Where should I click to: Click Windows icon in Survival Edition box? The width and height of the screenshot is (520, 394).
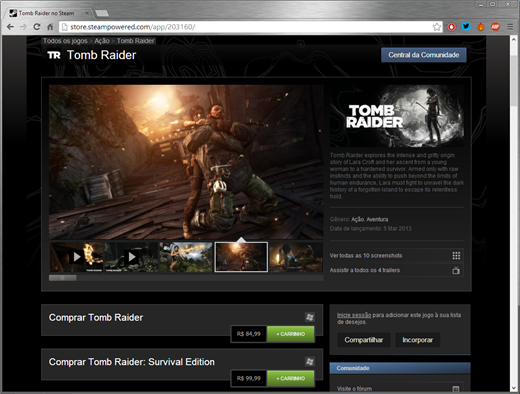[x=310, y=361]
